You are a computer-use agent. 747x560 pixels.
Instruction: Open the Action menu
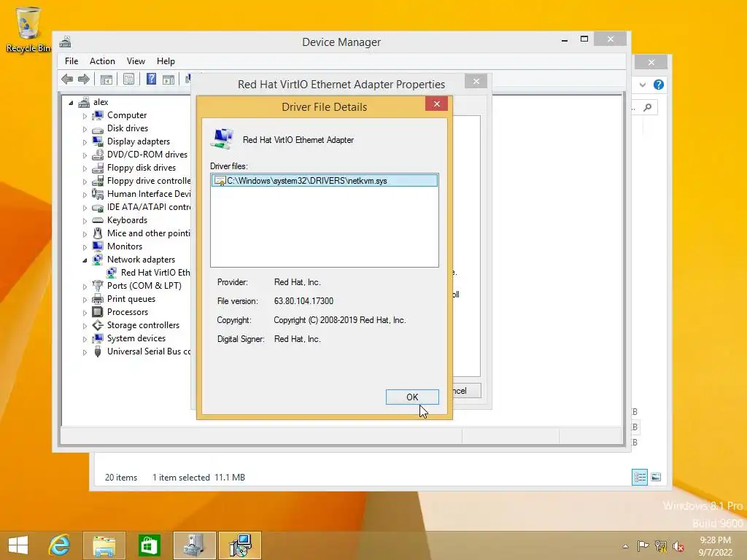pyautogui.click(x=102, y=61)
